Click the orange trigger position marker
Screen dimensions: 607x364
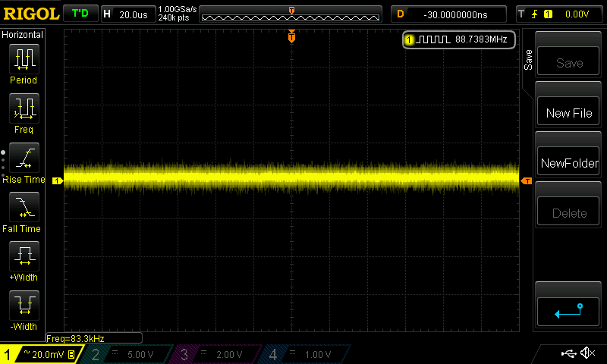pyautogui.click(x=292, y=37)
